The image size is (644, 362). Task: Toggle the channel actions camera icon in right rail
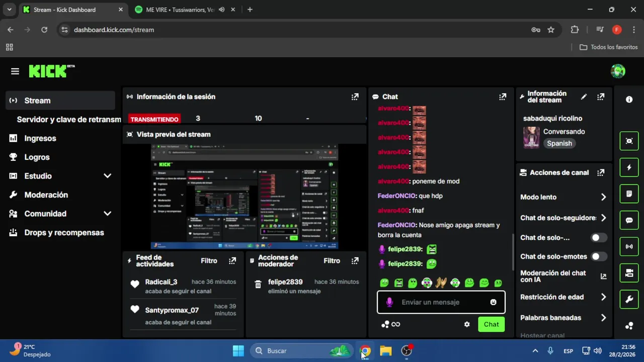pyautogui.click(x=629, y=273)
